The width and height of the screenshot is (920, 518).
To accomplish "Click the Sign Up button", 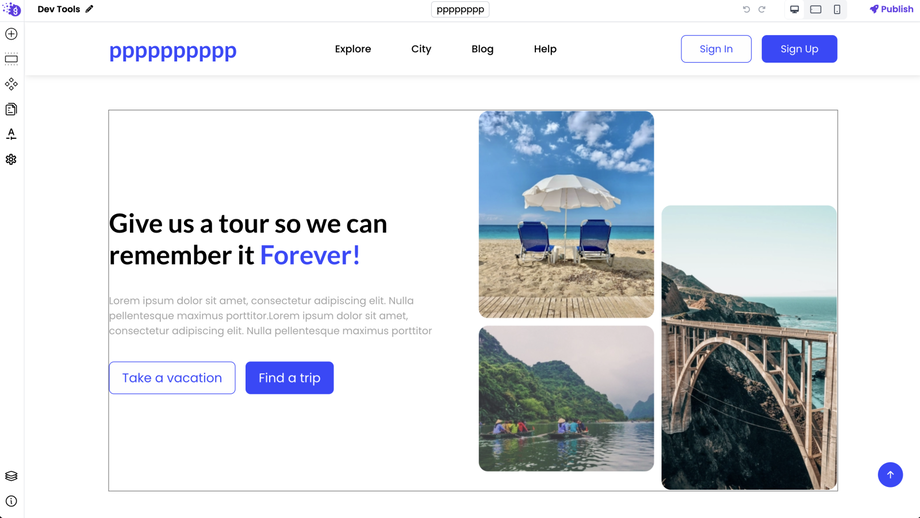I will click(x=799, y=49).
